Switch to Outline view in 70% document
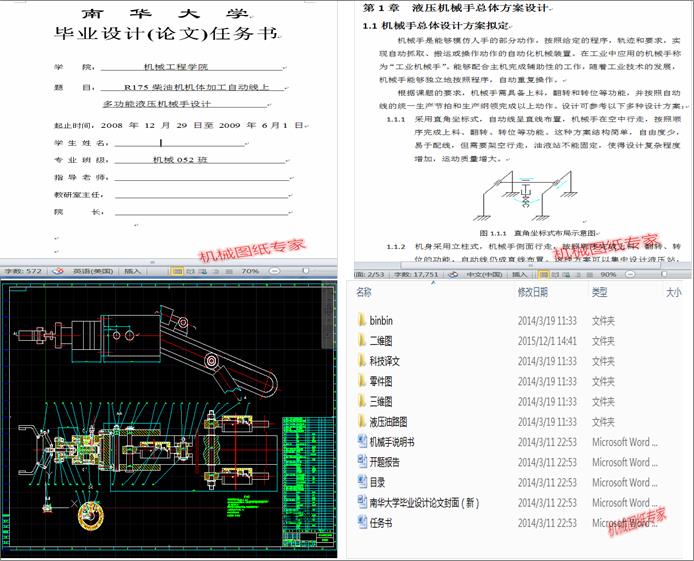 [x=216, y=271]
